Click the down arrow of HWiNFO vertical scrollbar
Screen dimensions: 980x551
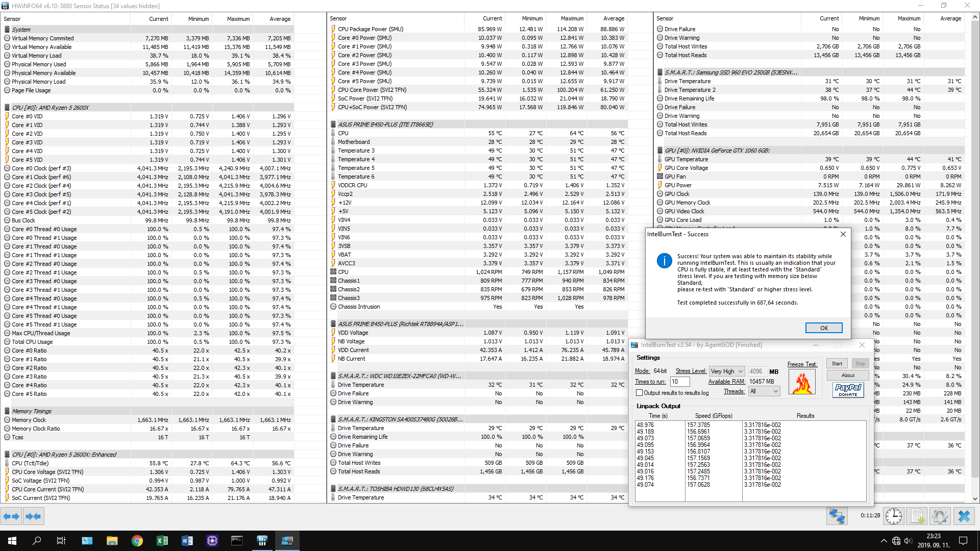(975, 499)
